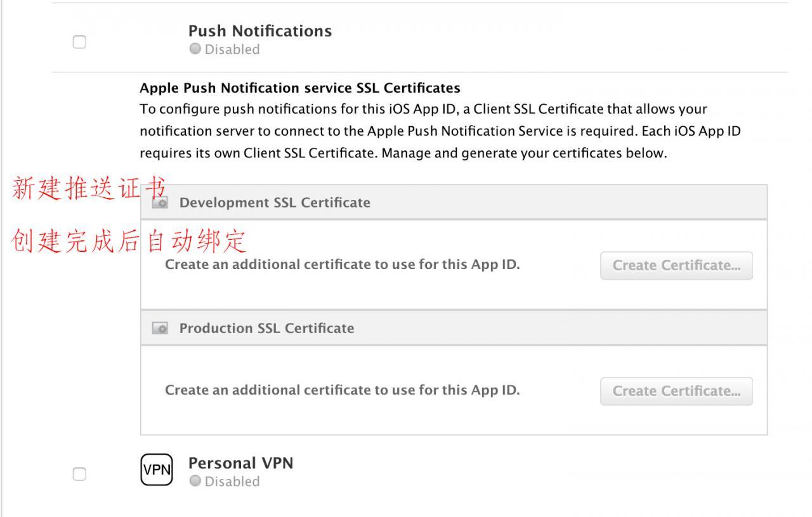Click the Apple Push Notification service SSL Certificates heading

tap(300, 88)
